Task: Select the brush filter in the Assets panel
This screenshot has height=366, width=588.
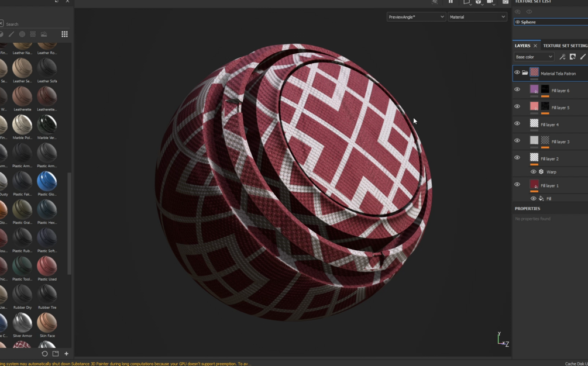Action: click(11, 34)
